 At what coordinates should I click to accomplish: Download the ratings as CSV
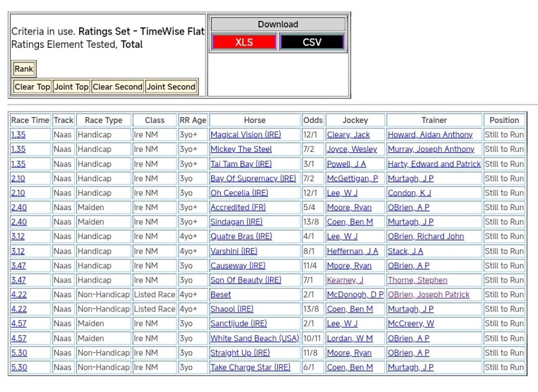click(x=312, y=43)
